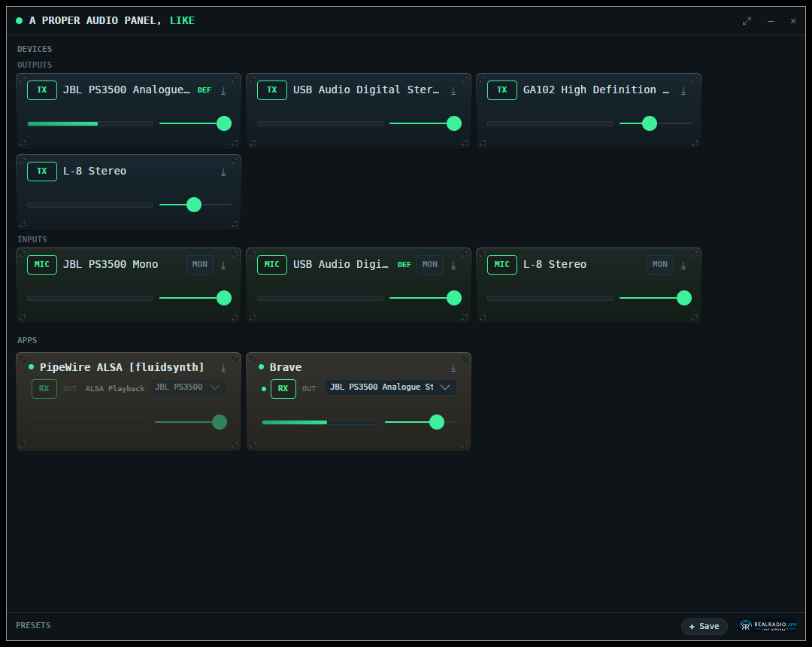Viewport: 812px width, 647px height.
Task: Click the 'JBL PS3500 Analogue…' output name
Action: [x=126, y=90]
